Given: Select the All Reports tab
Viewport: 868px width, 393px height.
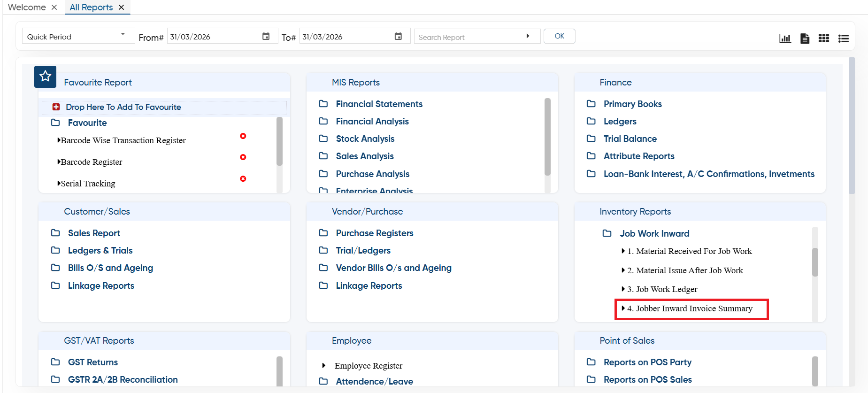Looking at the screenshot, I should (x=91, y=8).
